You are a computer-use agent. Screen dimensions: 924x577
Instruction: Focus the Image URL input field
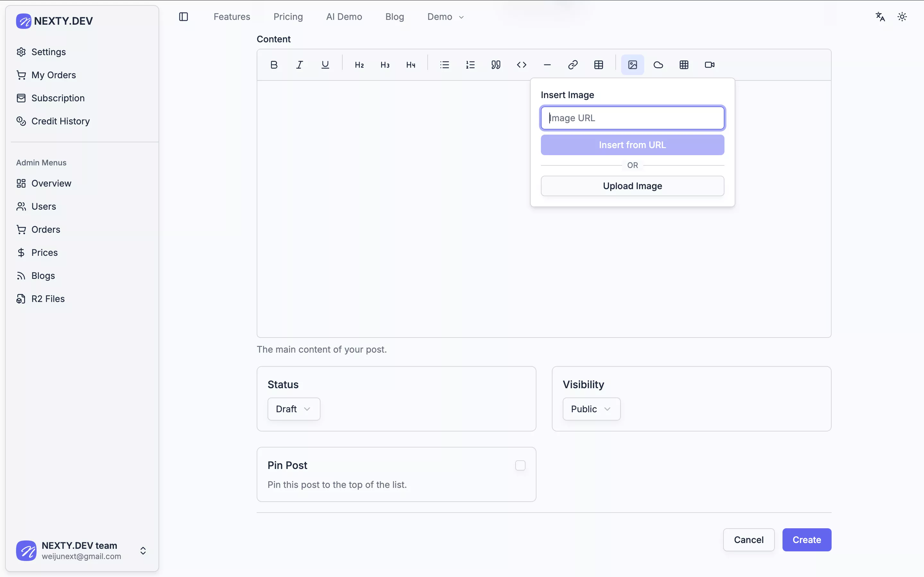pos(632,118)
